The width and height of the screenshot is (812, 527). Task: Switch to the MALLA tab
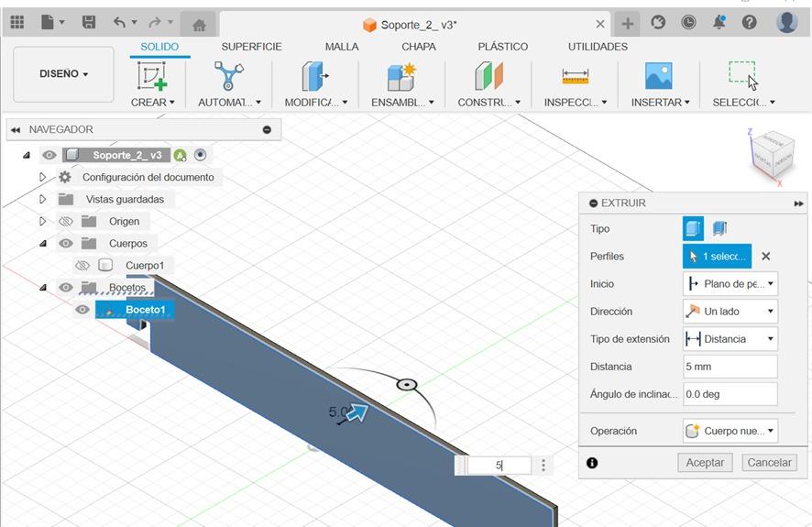tap(342, 47)
